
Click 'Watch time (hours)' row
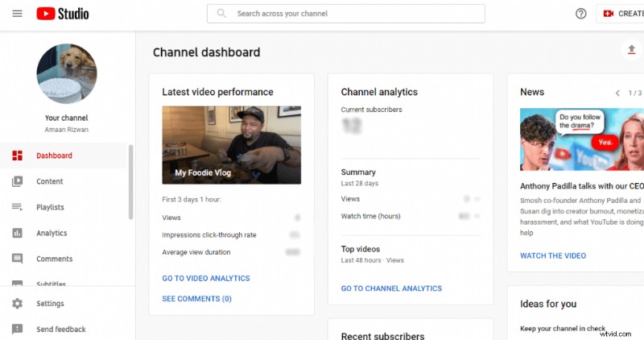411,216
